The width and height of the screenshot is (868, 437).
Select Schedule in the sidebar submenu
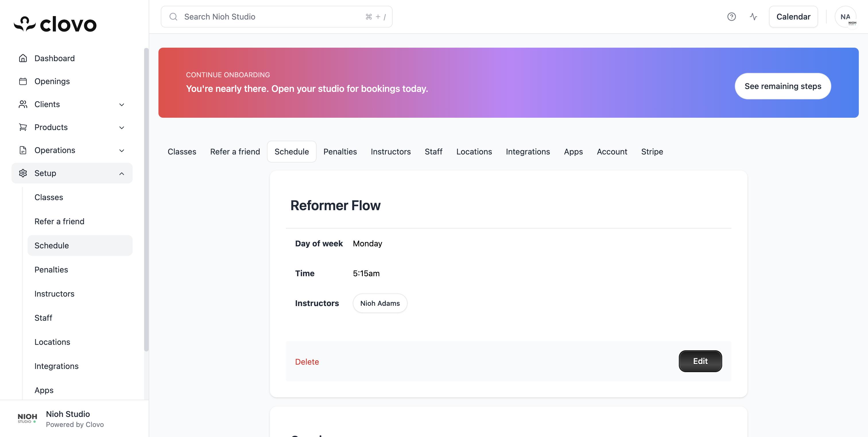tap(80, 245)
